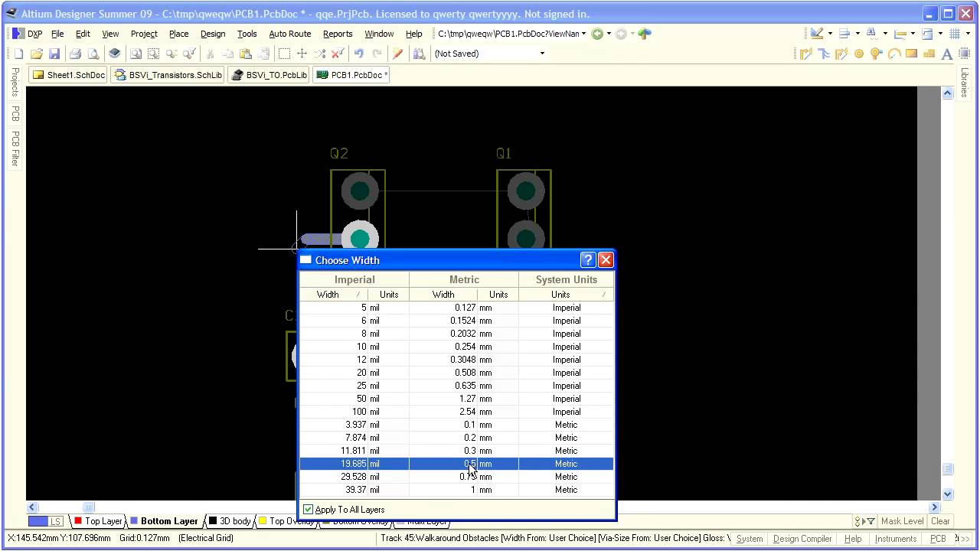Image resolution: width=980 pixels, height=551 pixels.
Task: Select Interactively Route Connections tool
Action: click(806, 54)
